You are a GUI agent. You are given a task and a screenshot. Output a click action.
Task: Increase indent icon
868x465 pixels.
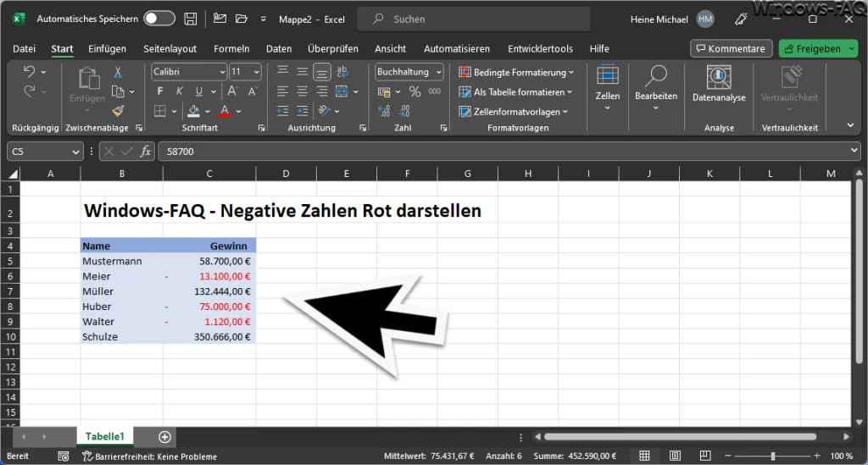tap(303, 111)
